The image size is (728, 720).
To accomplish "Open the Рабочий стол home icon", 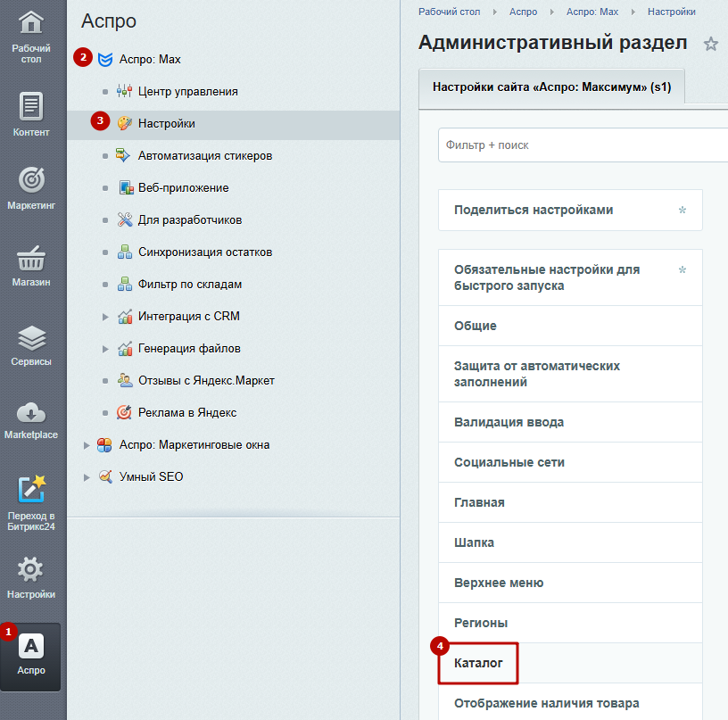I will tap(30, 22).
